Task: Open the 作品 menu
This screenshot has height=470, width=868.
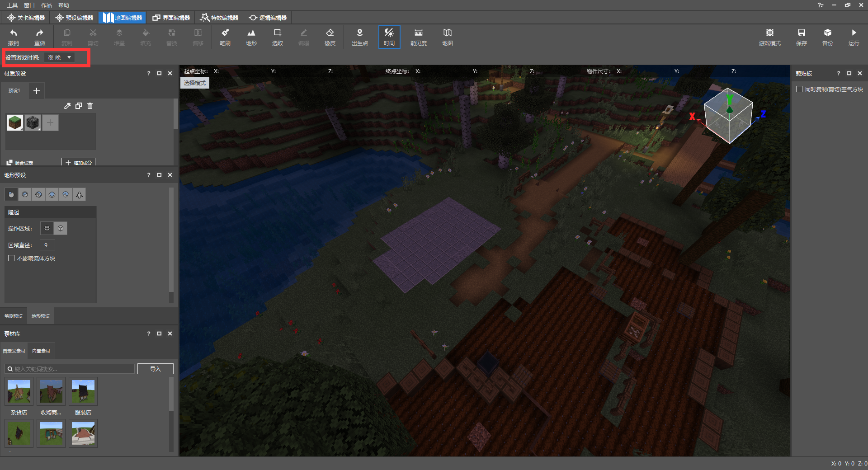Action: point(47,5)
